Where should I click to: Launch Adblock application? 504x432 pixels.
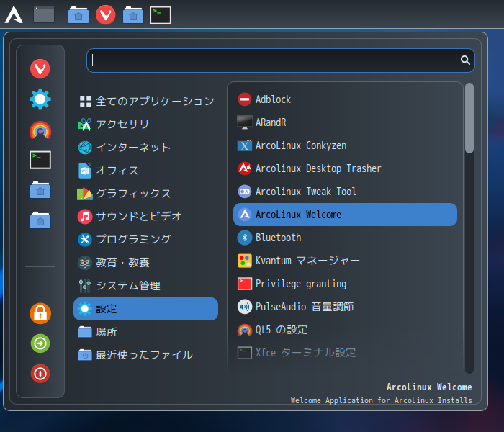click(x=345, y=99)
